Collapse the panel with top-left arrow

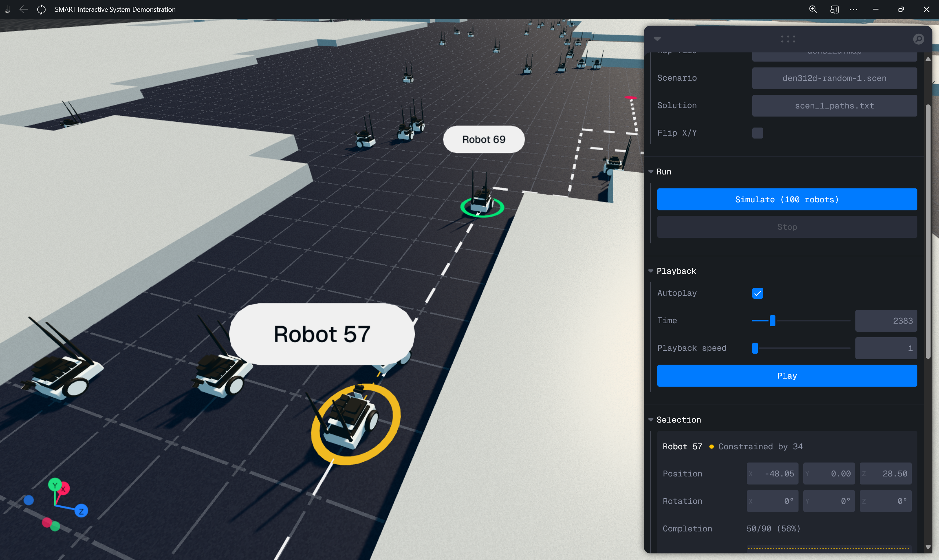pos(657,39)
